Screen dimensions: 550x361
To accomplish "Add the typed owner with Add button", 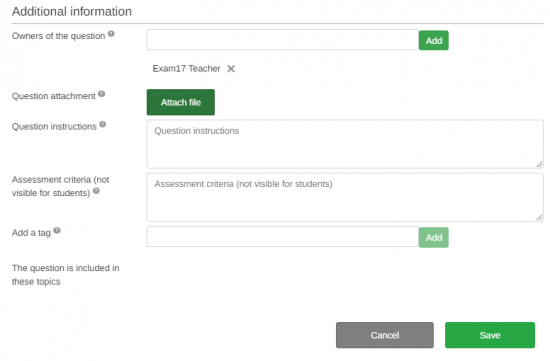I will pos(434,40).
